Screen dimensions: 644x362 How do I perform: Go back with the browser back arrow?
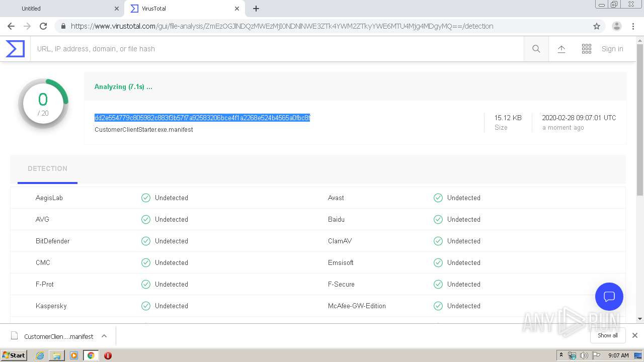pyautogui.click(x=11, y=26)
